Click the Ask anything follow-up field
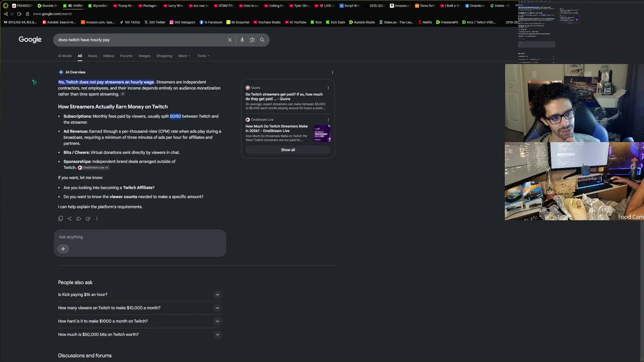Screen dimensions: 644x362 tap(140, 237)
